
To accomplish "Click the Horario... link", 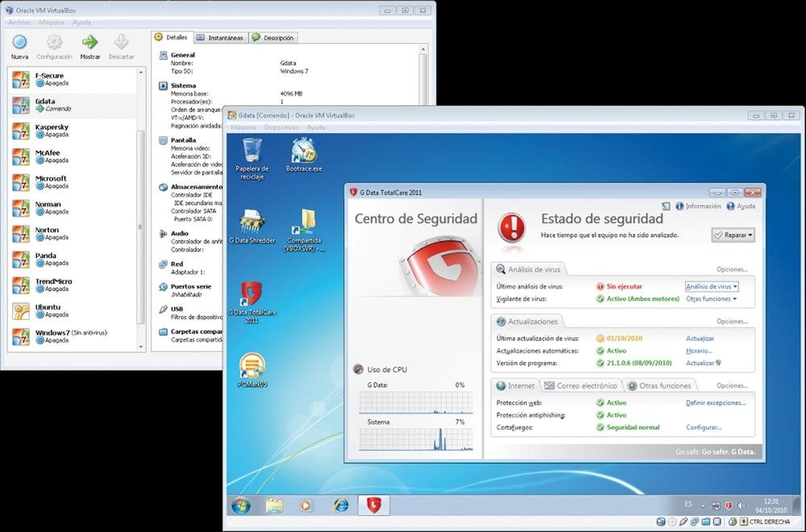I will coord(699,351).
